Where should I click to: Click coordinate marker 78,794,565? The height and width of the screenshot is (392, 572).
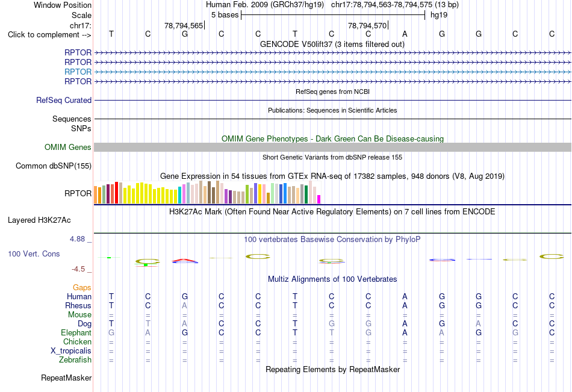(x=184, y=25)
